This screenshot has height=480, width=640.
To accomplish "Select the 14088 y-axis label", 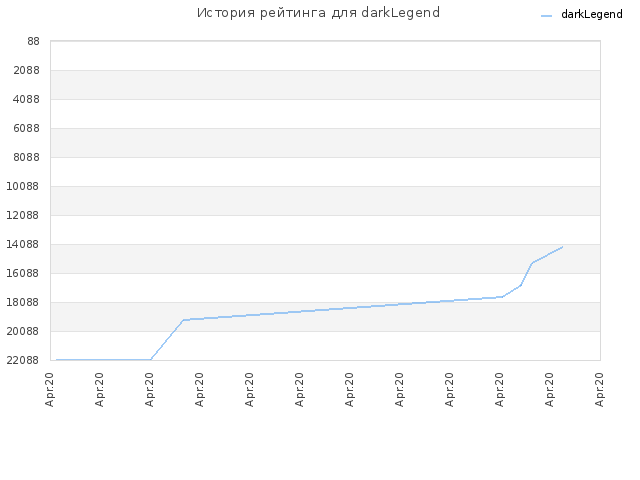I will pyautogui.click(x=23, y=244).
